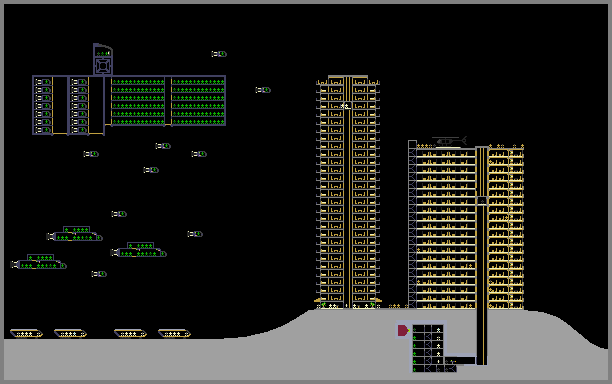Select the lowest leftmost green-crewed airship
The image size is (612, 384).
38,262
